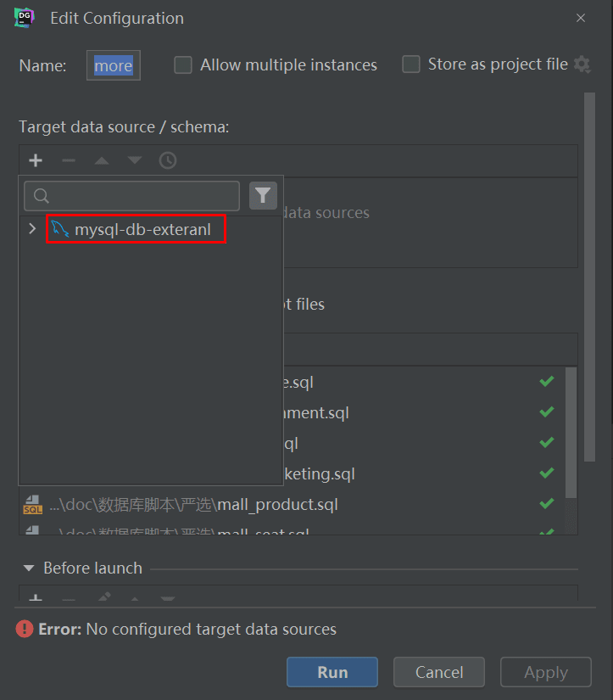Select the mall_product.sql file row
Screen dimensions: 613x700
(292, 505)
